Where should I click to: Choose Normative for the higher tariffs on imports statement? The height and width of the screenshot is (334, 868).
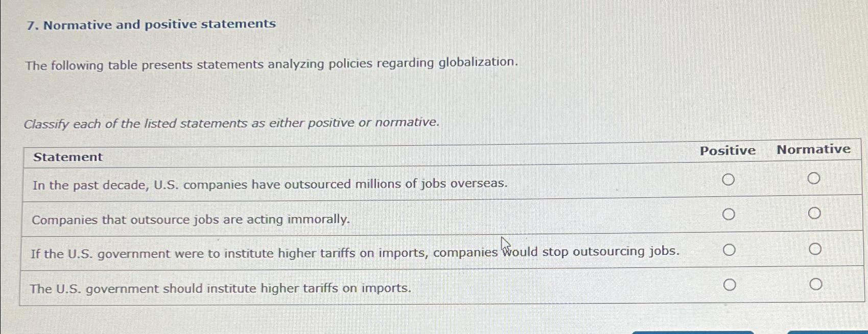[x=814, y=249]
